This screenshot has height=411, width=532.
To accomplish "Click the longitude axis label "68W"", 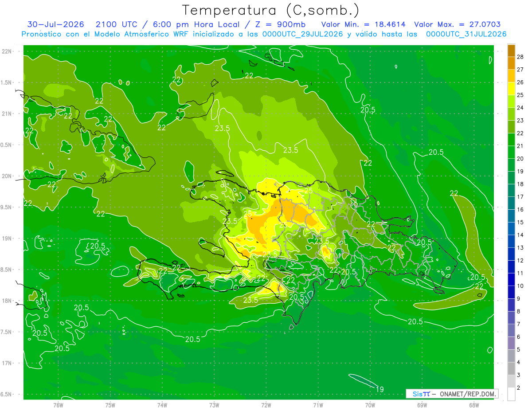I will pyautogui.click(x=474, y=405).
